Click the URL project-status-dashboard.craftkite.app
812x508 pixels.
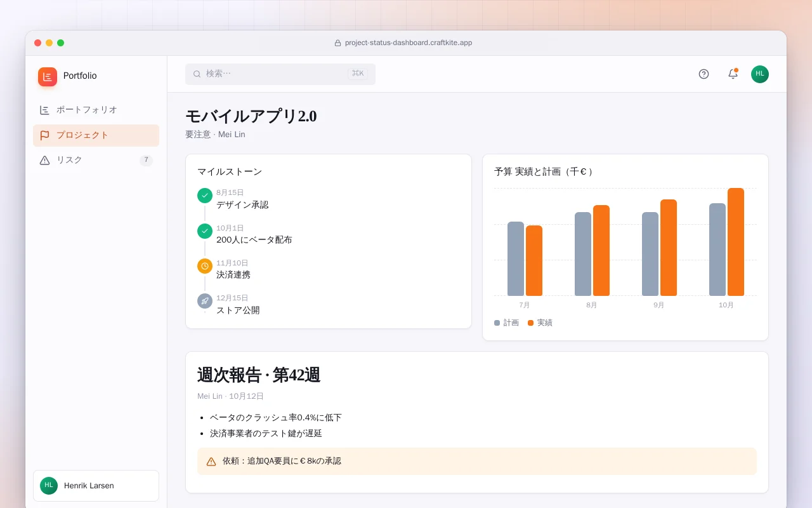(409, 43)
